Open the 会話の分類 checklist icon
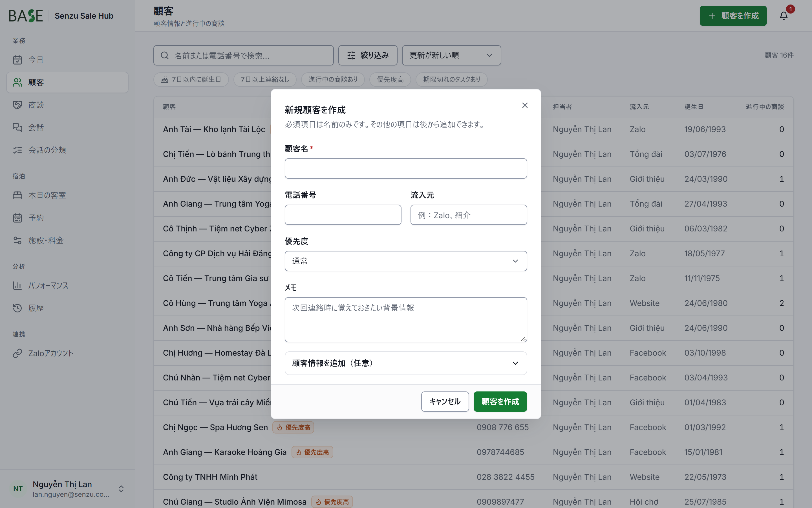The height and width of the screenshot is (508, 812). [x=17, y=150]
